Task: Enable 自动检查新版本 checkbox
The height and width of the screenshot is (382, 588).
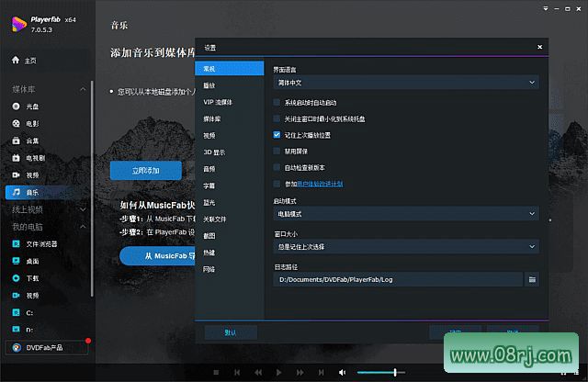Action: (277, 167)
